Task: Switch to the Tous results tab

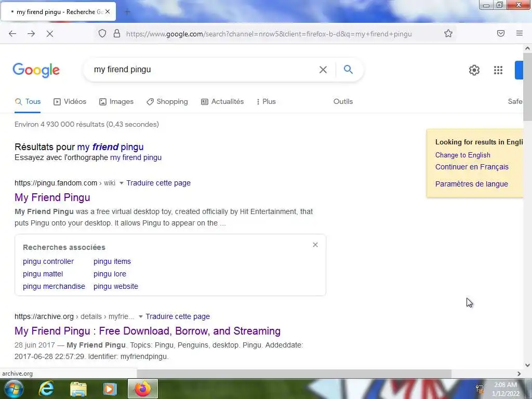Action: (28, 101)
